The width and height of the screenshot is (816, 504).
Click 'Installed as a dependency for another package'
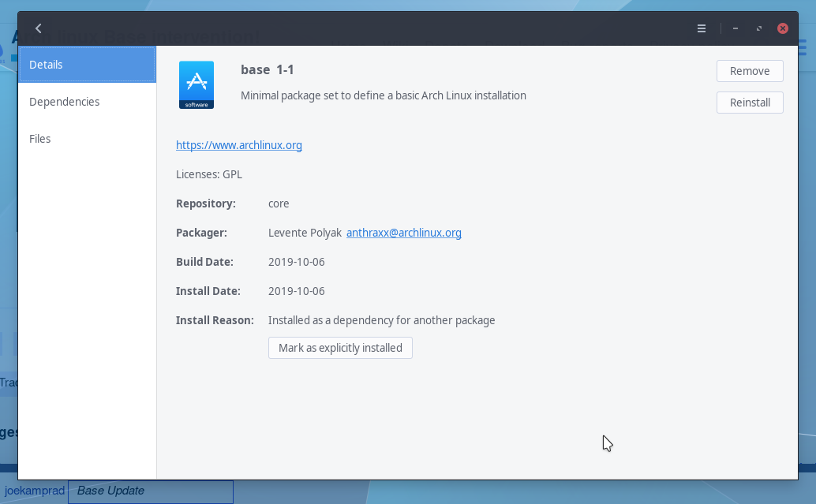point(381,320)
